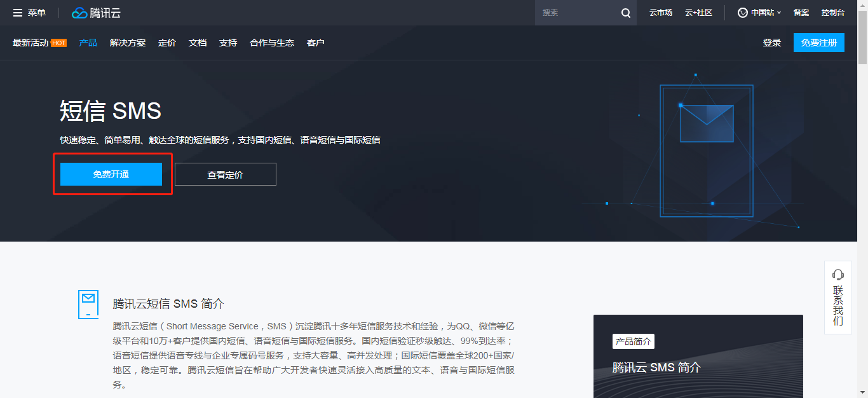
Task: Open 合作与生态 menu item
Action: [272, 43]
